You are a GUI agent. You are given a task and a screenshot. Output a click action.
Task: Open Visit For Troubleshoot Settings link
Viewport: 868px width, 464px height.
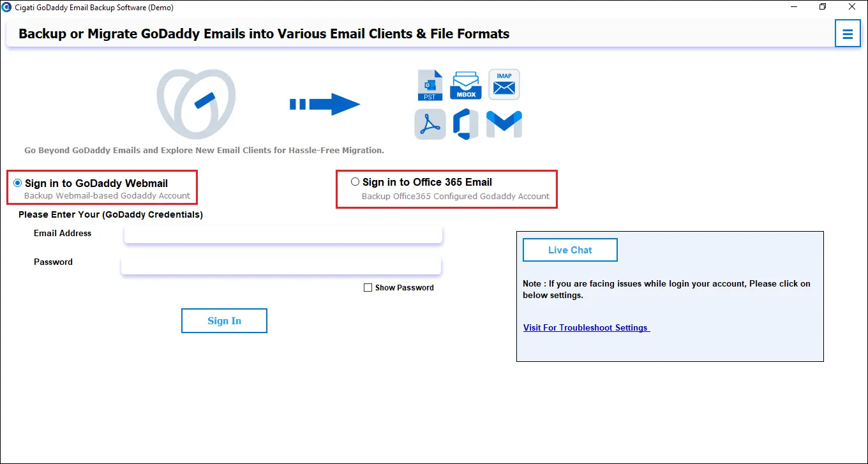(x=587, y=327)
